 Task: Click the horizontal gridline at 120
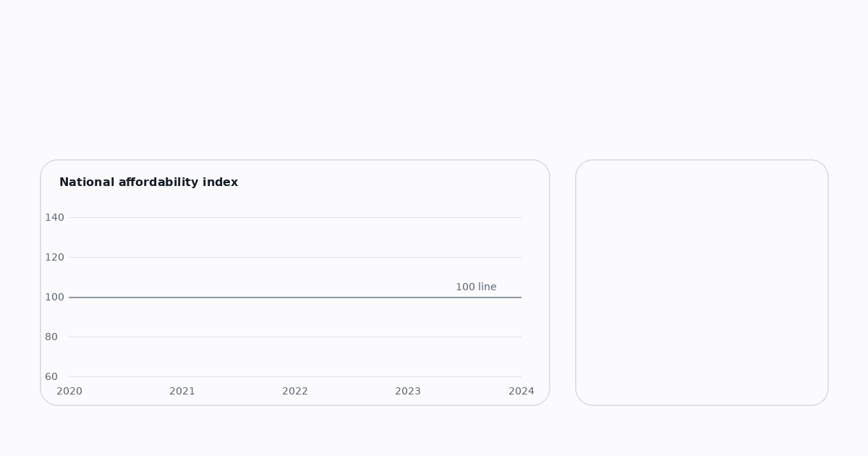295,257
